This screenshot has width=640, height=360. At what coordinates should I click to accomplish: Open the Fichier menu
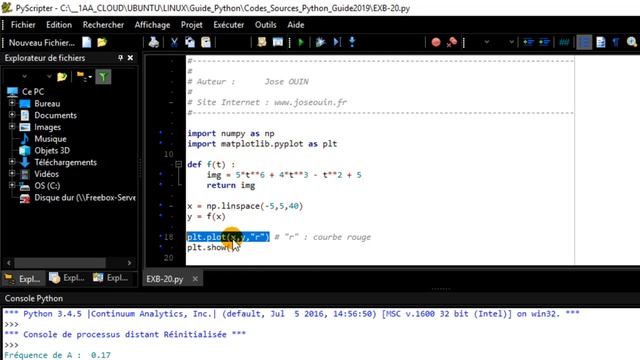pyautogui.click(x=23, y=25)
